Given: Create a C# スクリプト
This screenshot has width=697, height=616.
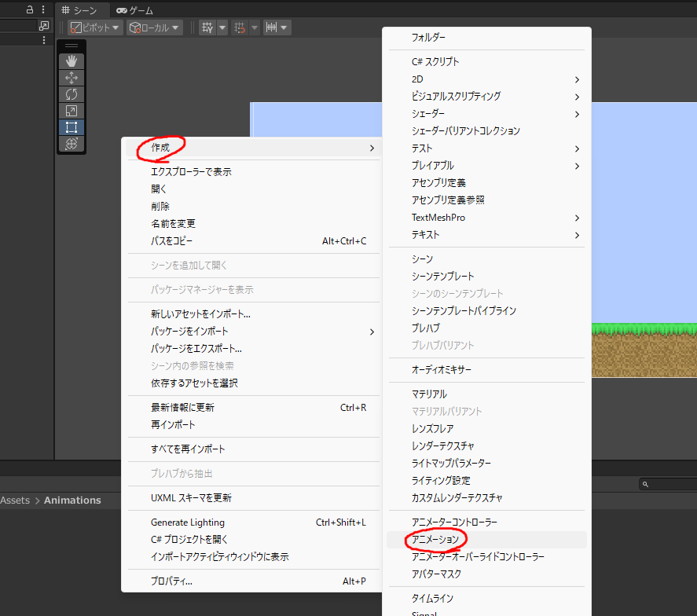Looking at the screenshot, I should (x=486, y=62).
